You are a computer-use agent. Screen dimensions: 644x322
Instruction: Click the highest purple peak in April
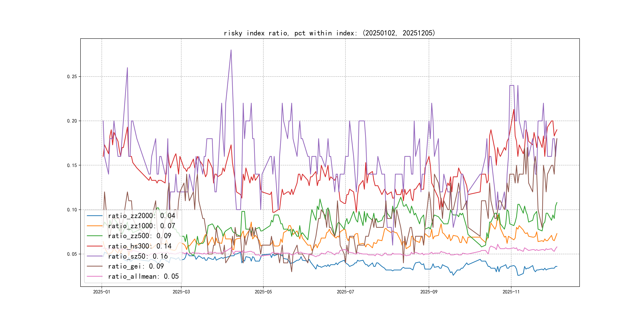(231, 50)
